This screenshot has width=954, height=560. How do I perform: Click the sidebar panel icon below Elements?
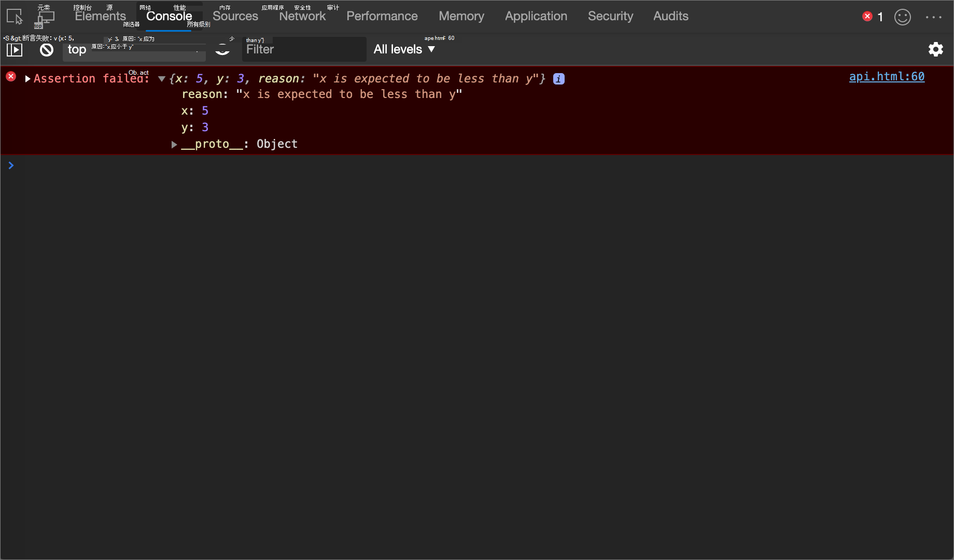pyautogui.click(x=14, y=49)
